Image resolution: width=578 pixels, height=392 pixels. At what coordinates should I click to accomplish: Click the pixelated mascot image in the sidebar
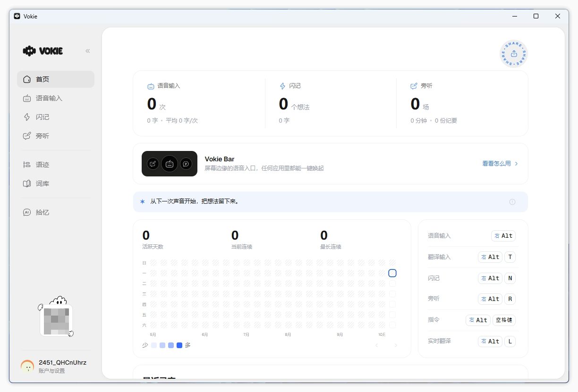click(56, 320)
